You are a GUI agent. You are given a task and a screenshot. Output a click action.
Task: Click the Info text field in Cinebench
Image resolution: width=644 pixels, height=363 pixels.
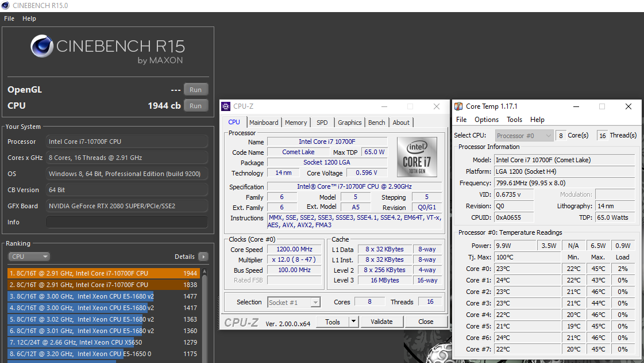coord(126,222)
